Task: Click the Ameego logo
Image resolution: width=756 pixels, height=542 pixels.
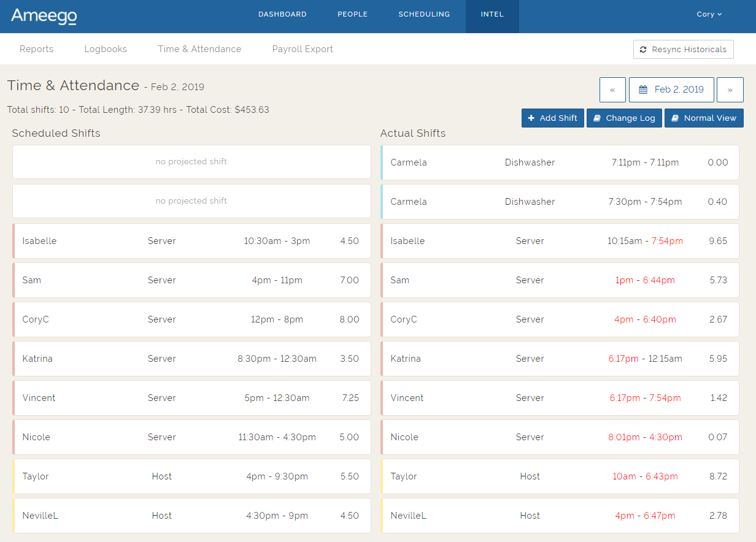Action: (44, 16)
